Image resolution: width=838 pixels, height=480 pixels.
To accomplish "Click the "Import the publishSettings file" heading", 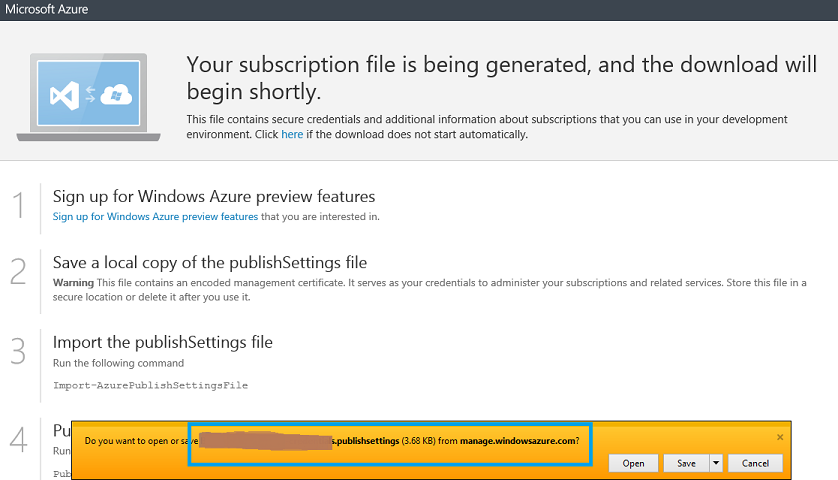I will pos(163,342).
